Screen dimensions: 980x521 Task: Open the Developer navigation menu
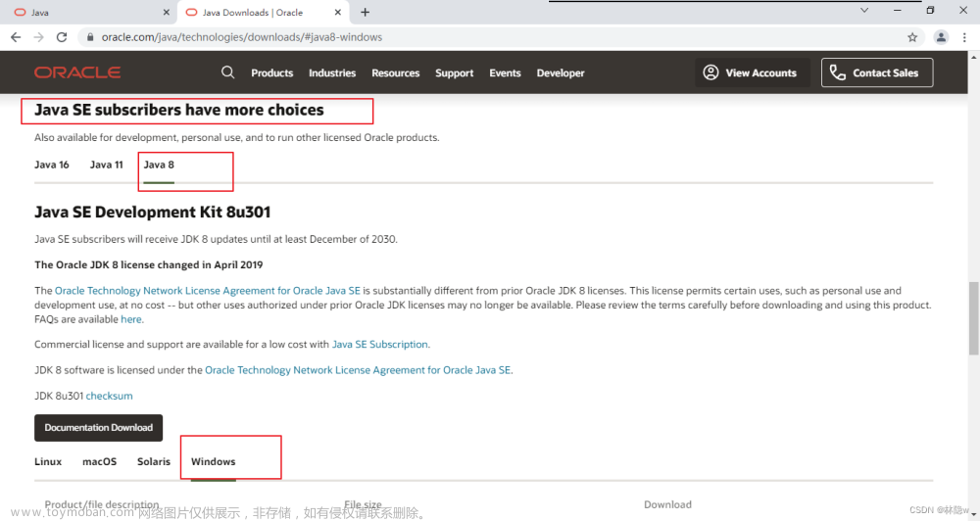click(x=561, y=73)
